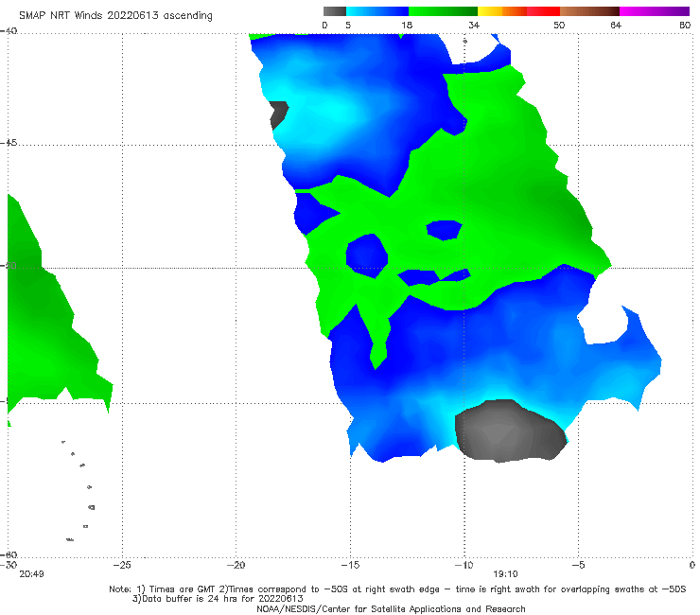
Task: Click the small gray patch at the swath's western edge
Action: 279,114
